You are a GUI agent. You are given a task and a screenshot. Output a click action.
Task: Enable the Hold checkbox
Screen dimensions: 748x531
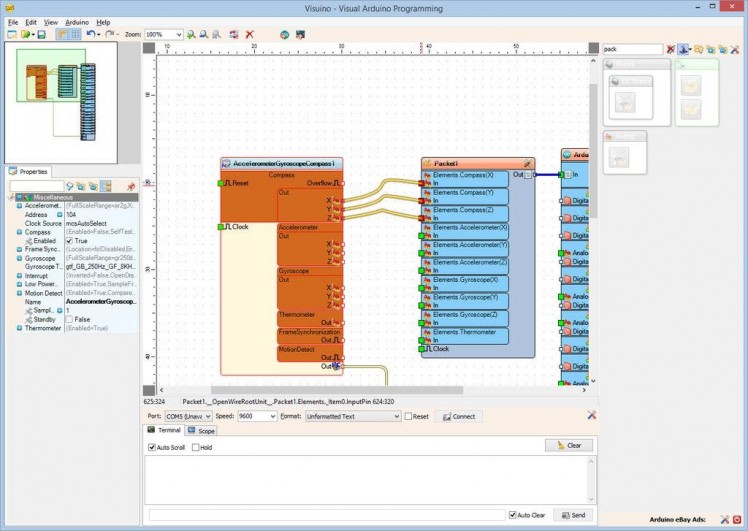pos(196,447)
